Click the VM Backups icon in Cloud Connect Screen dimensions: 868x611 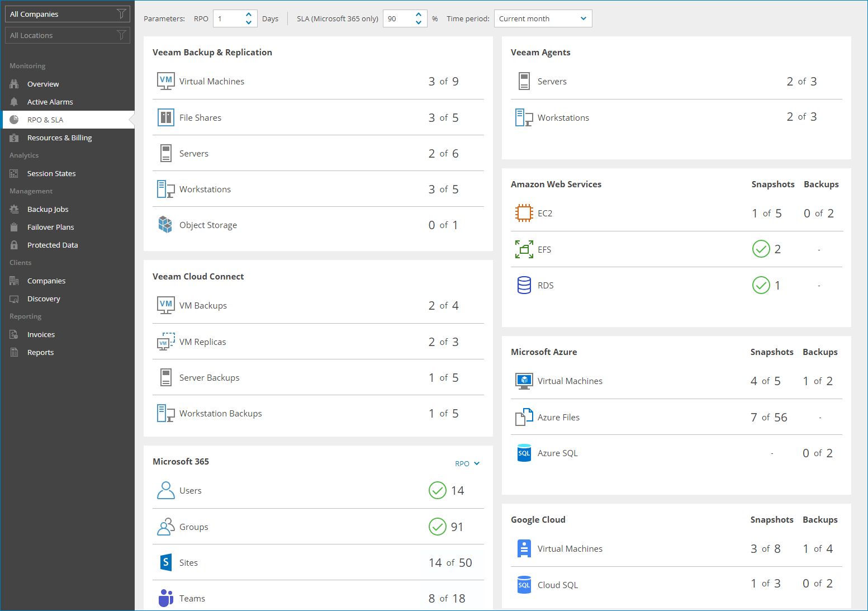tap(166, 305)
